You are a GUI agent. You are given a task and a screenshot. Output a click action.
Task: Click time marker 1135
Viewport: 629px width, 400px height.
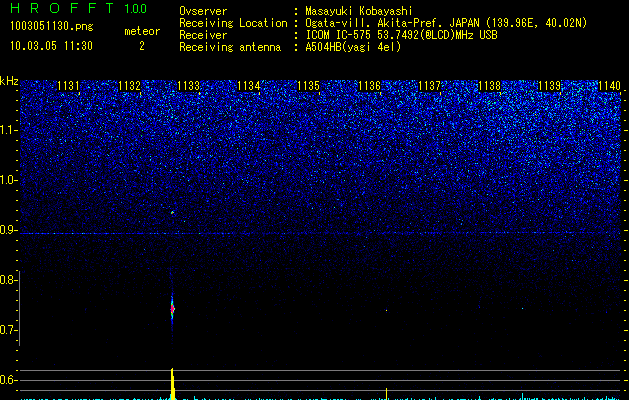click(x=309, y=86)
